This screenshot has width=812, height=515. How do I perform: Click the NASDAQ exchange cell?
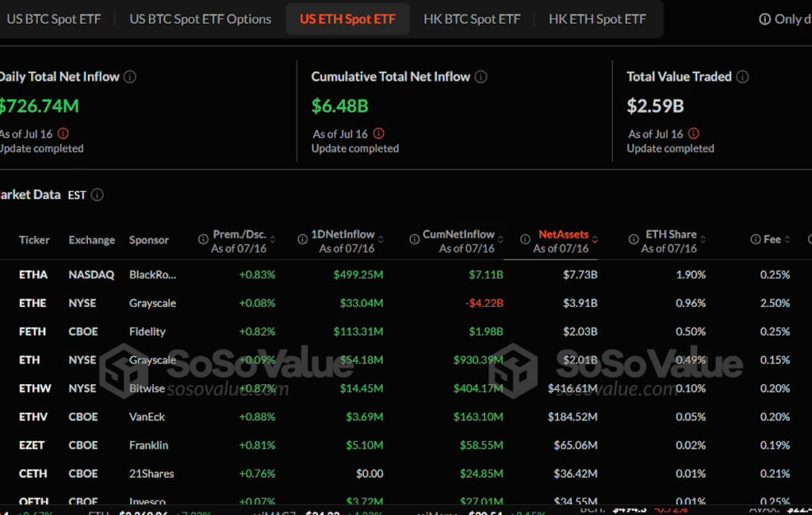coord(91,275)
